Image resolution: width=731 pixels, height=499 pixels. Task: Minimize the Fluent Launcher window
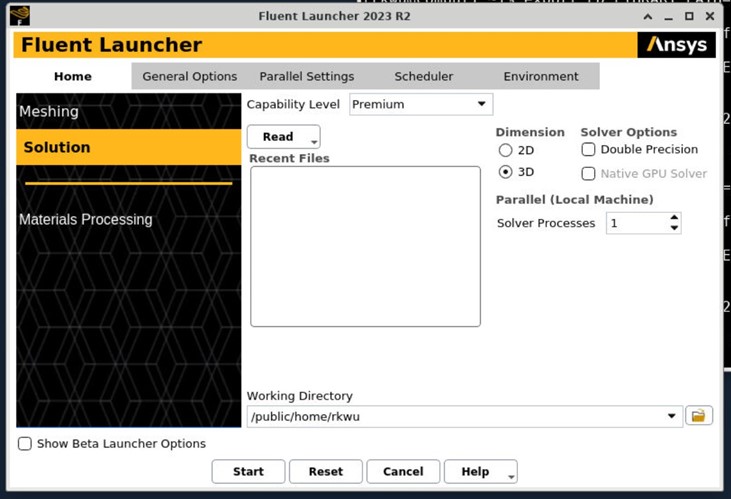click(x=669, y=17)
